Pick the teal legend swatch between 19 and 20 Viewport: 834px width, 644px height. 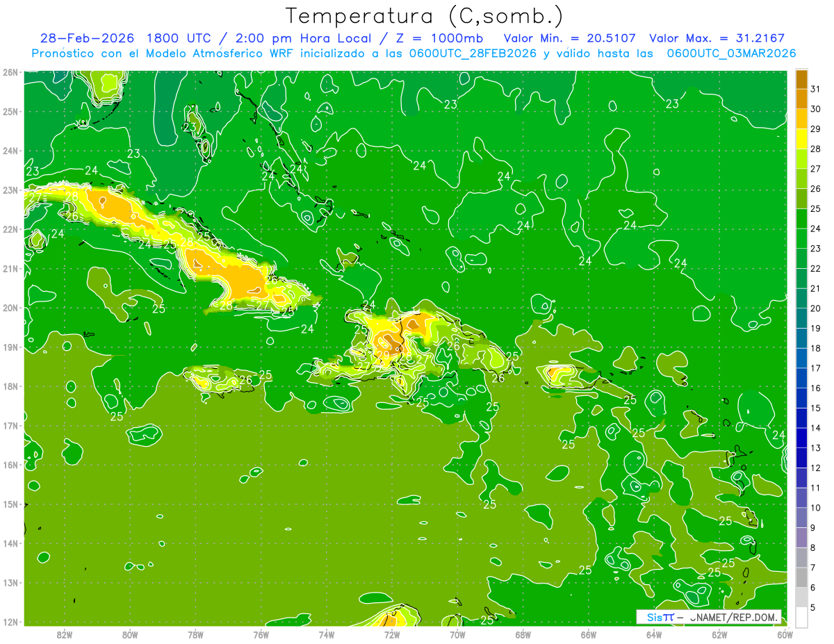coord(801,318)
